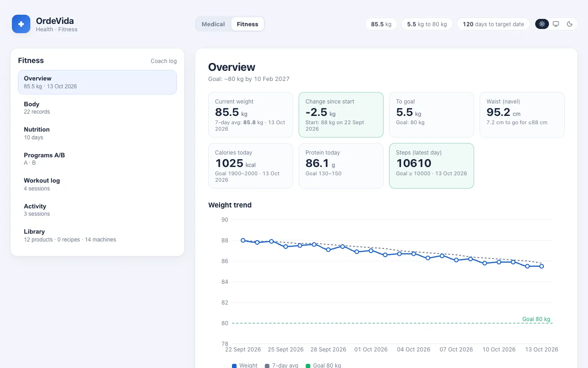Click the Waist (navel) card
588x368 pixels.
[522, 115]
